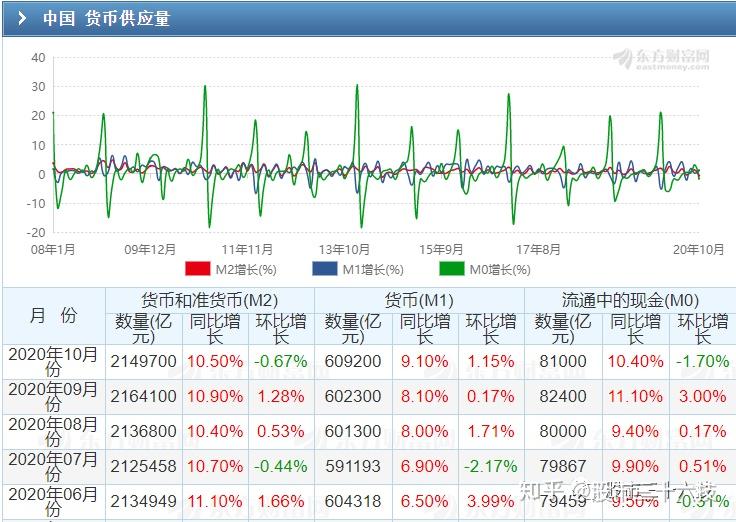Click the -2.17% M1 month-on-month cell
736x522 pixels.
pyautogui.click(x=491, y=466)
